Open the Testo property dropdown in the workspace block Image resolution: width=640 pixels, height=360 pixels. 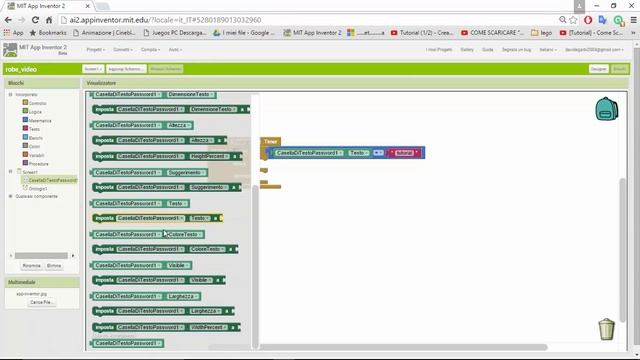point(358,153)
